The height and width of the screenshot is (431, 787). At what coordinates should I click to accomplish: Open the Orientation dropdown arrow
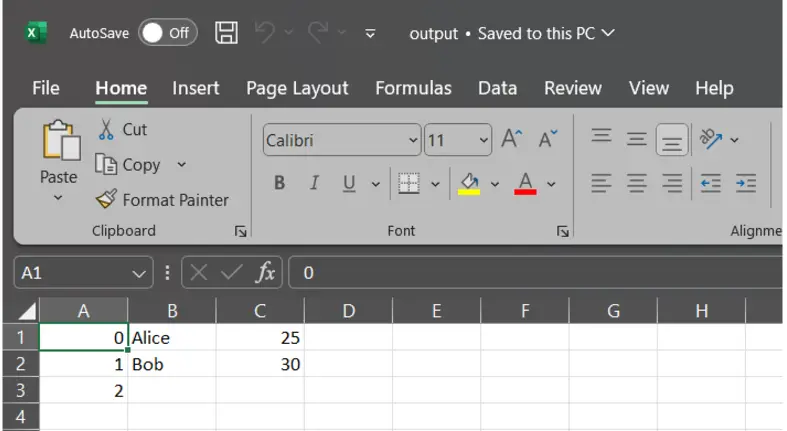[734, 140]
